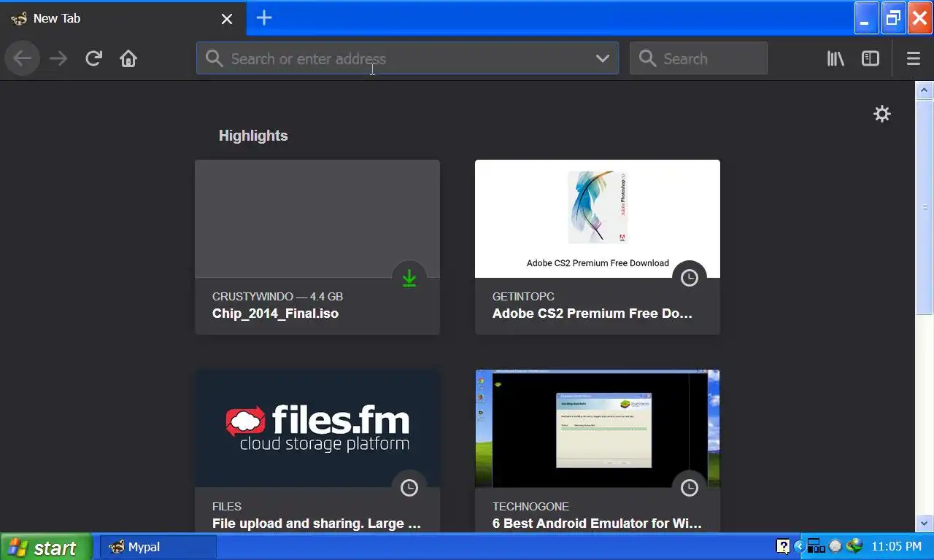Image resolution: width=934 pixels, height=560 pixels.
Task: Click the round gray tray icon
Action: tap(835, 546)
